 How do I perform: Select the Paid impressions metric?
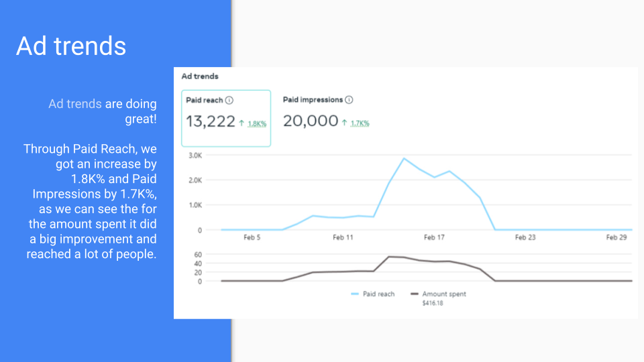pyautogui.click(x=326, y=114)
